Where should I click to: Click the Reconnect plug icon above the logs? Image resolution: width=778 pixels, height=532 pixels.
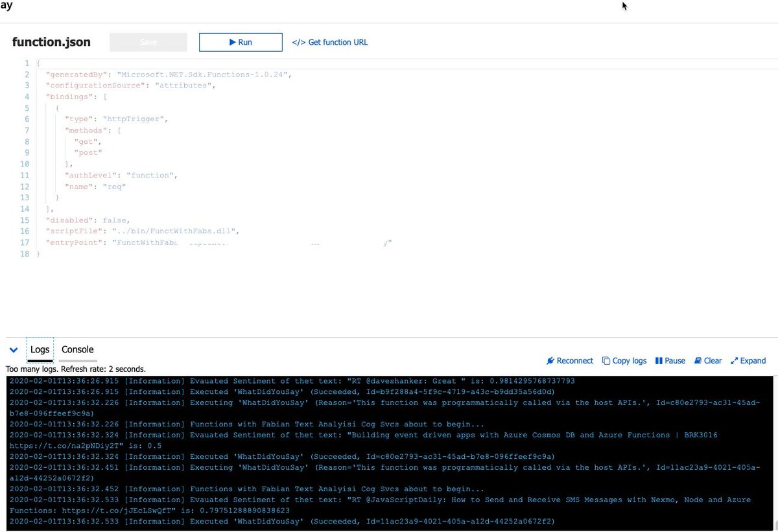pos(550,360)
